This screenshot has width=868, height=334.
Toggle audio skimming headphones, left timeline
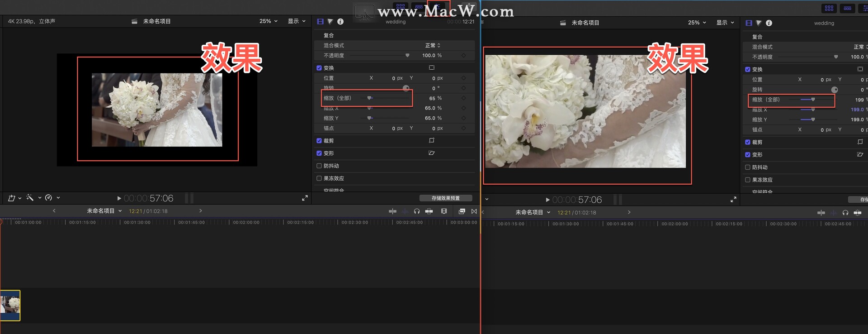417,211
